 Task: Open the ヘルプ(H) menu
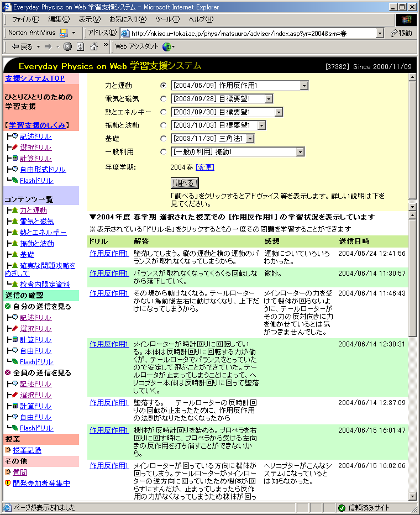201,19
